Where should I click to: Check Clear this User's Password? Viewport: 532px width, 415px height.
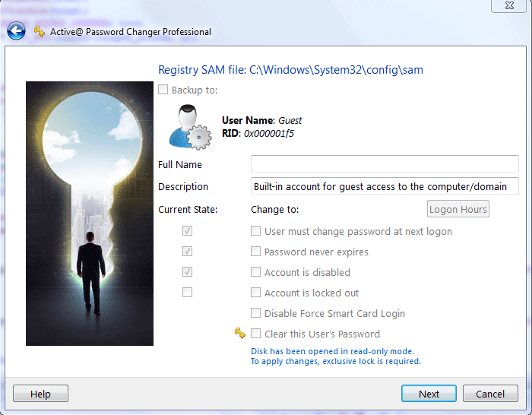255,334
